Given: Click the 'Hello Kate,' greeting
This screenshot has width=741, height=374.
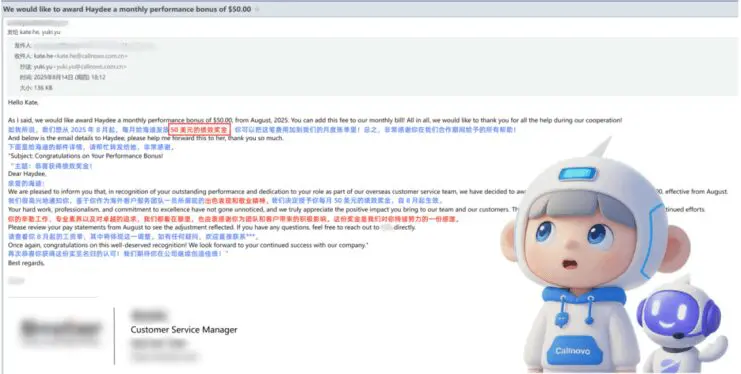Looking at the screenshot, I should (x=23, y=102).
